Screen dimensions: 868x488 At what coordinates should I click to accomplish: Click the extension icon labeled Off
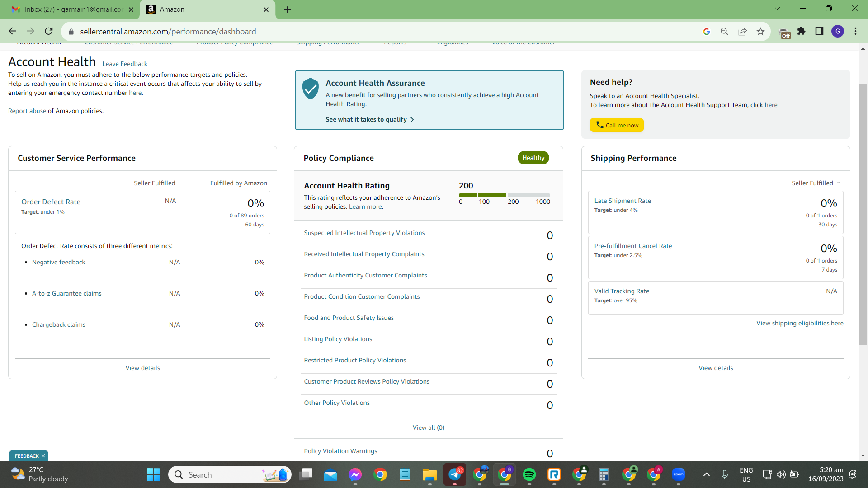(785, 33)
